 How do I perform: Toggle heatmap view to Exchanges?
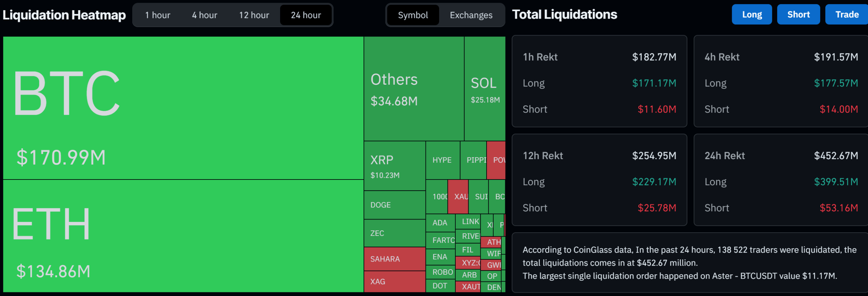point(471,15)
